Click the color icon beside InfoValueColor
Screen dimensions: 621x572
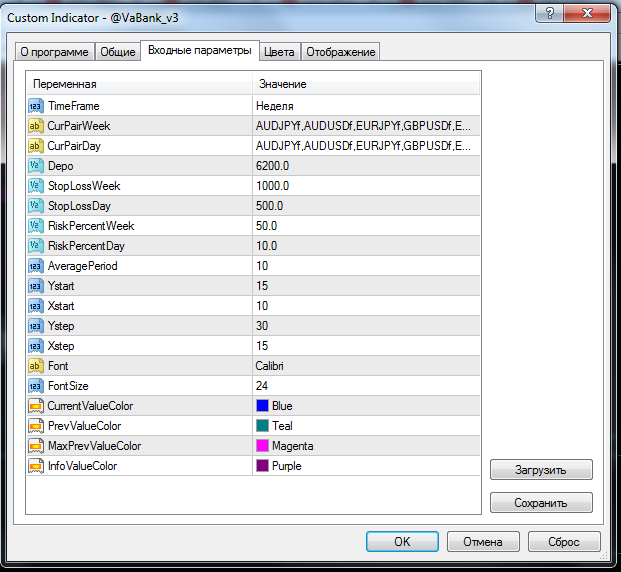click(36, 466)
